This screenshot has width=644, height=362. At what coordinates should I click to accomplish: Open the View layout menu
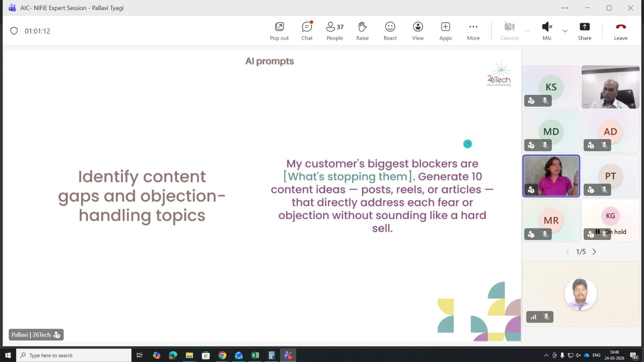[418, 31]
